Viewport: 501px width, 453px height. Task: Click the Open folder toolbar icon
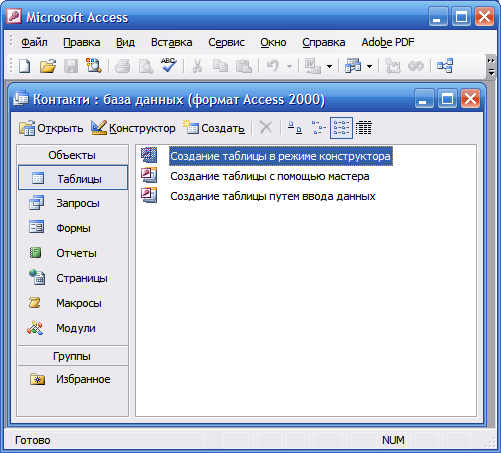(x=48, y=66)
